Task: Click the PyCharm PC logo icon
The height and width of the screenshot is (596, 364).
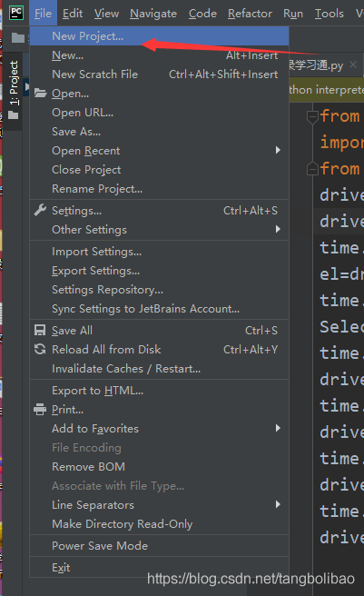Action: click(16, 13)
